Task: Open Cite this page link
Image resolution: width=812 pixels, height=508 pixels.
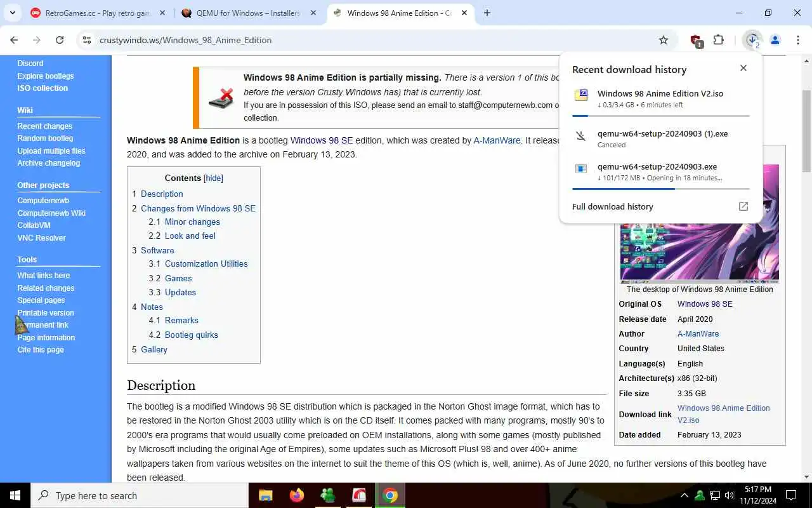Action: click(x=41, y=350)
